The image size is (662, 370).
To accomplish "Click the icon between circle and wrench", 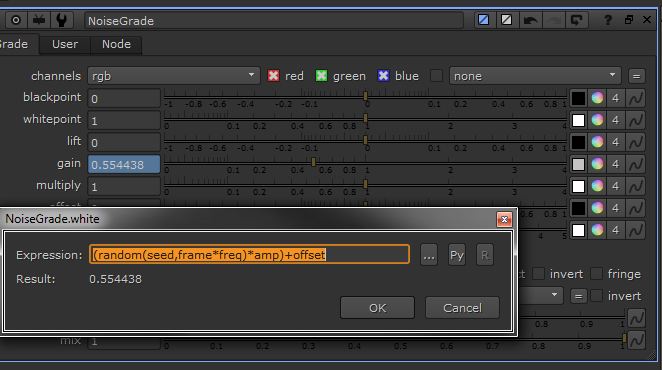I will coord(39,20).
